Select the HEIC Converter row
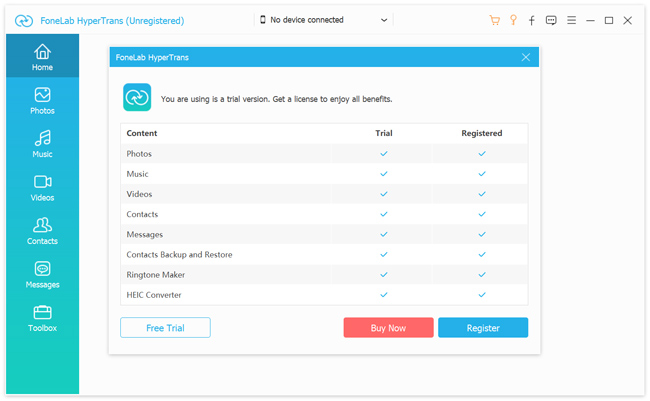Image resolution: width=650 pixels, height=401 pixels. [324, 295]
